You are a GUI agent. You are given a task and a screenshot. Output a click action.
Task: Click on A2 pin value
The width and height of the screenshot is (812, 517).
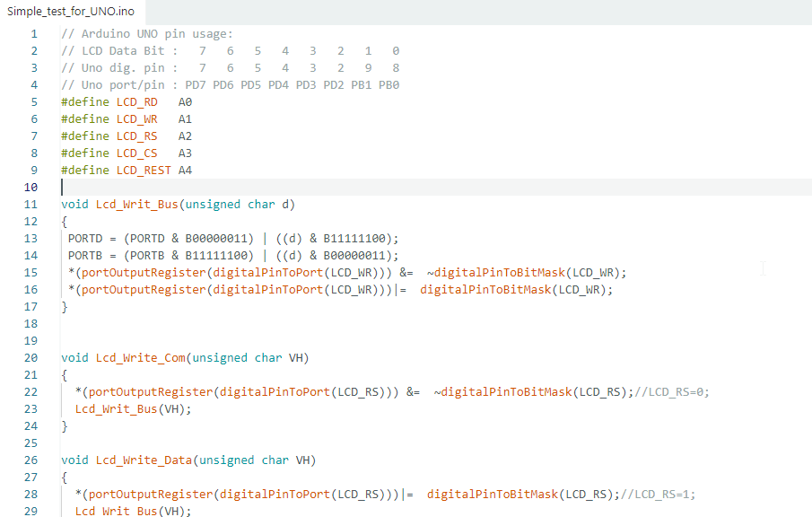pyautogui.click(x=185, y=136)
